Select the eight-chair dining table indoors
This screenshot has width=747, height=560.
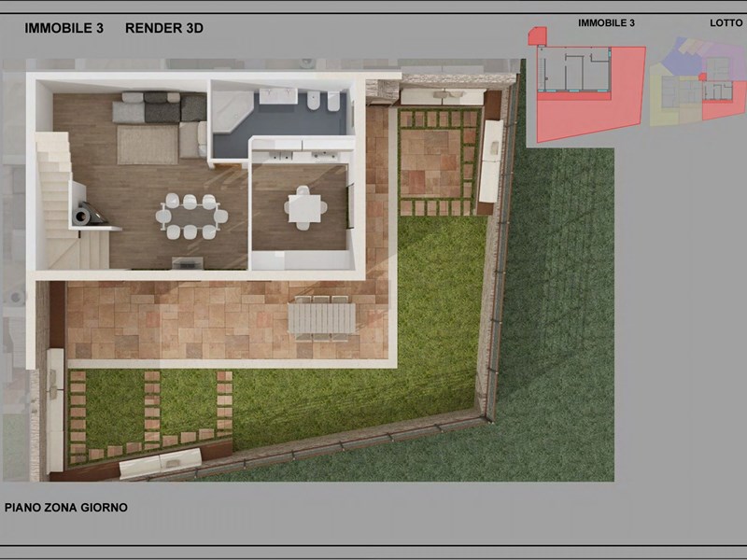(x=191, y=217)
